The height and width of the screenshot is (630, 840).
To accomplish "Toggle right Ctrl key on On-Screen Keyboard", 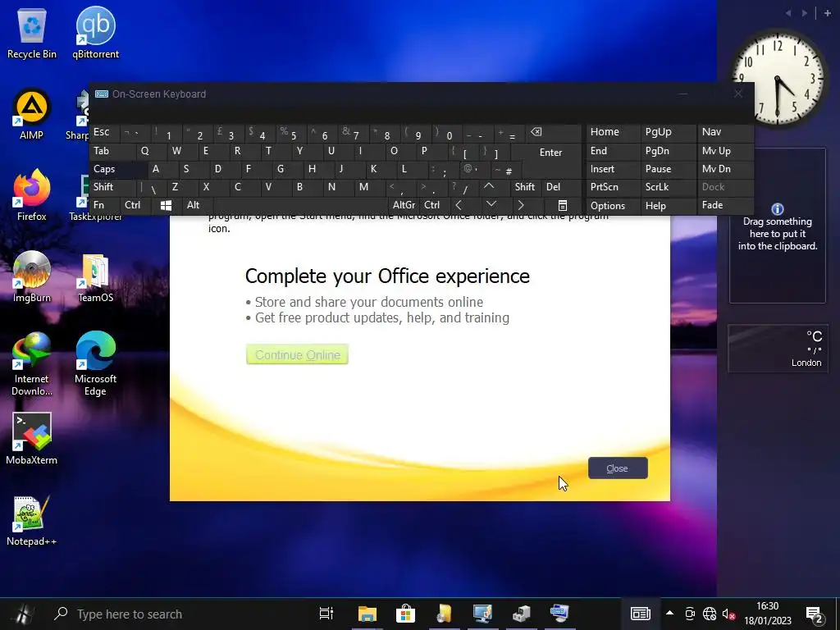I will click(434, 205).
